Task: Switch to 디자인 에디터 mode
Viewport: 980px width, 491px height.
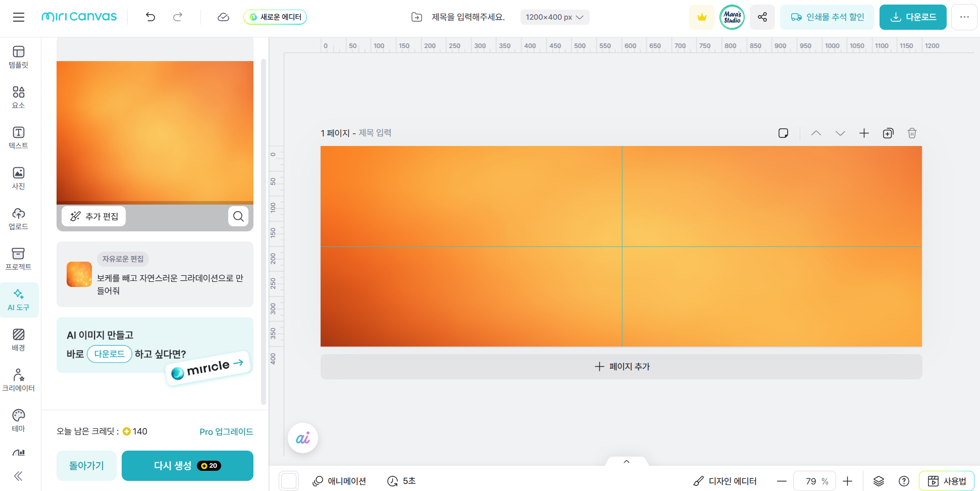Action: (724, 480)
